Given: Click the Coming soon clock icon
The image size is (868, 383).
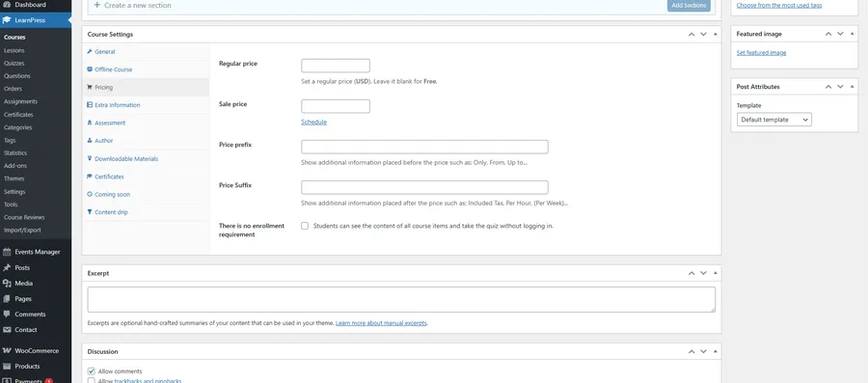Looking at the screenshot, I should click(x=90, y=194).
